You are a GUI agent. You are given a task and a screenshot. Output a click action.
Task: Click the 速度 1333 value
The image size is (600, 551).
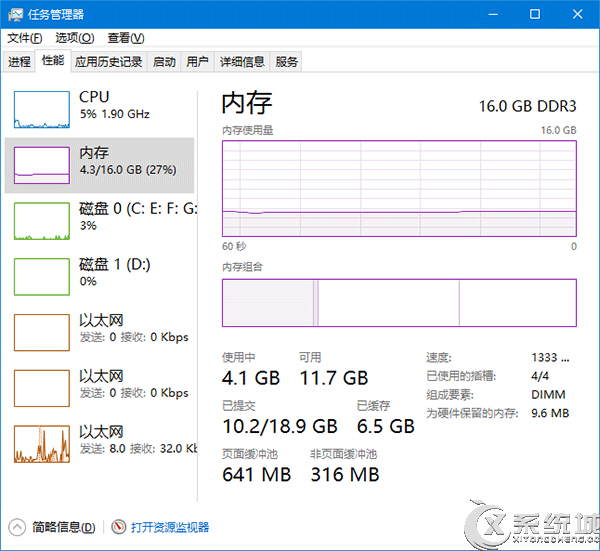click(x=550, y=357)
